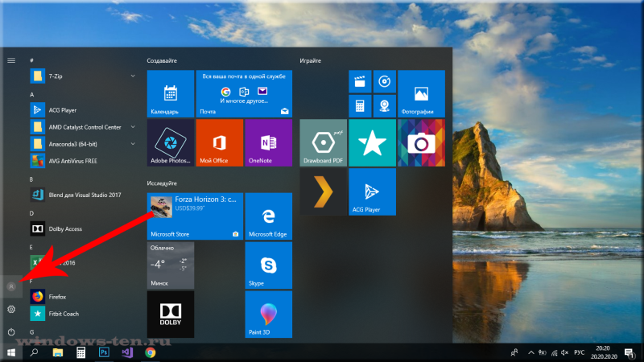
Task: Launch the Drawboard PDF tile
Action: (x=324, y=143)
